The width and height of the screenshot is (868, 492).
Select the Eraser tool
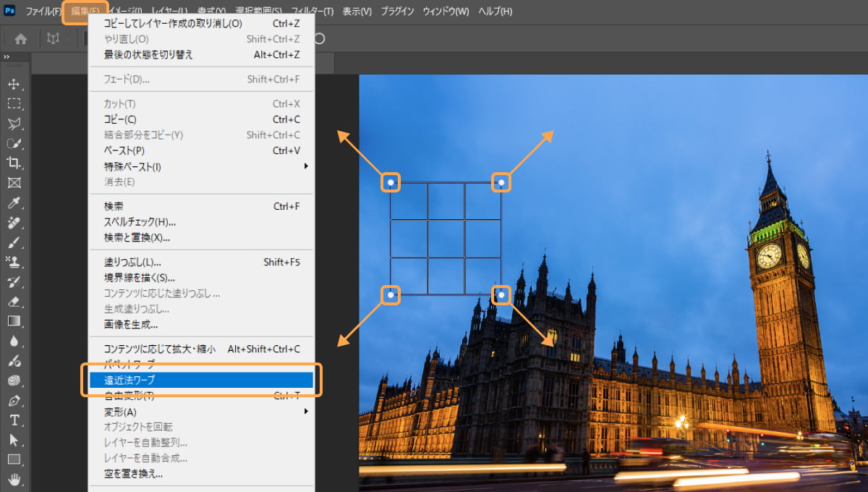tap(14, 302)
